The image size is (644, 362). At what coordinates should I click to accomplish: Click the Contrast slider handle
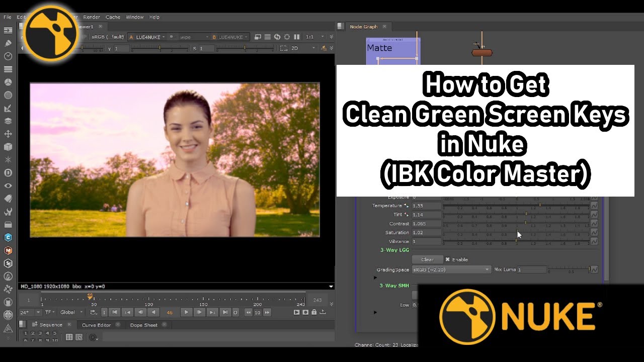(x=525, y=223)
